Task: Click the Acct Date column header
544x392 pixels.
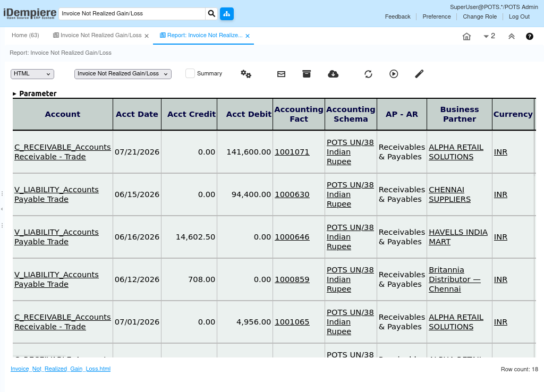Action: coord(137,114)
